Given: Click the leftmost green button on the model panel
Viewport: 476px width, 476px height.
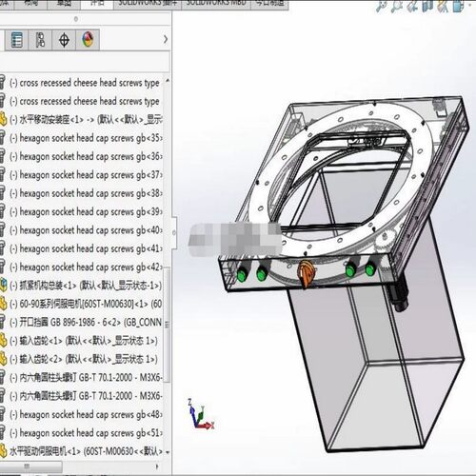Looking at the screenshot, I should (x=243, y=275).
